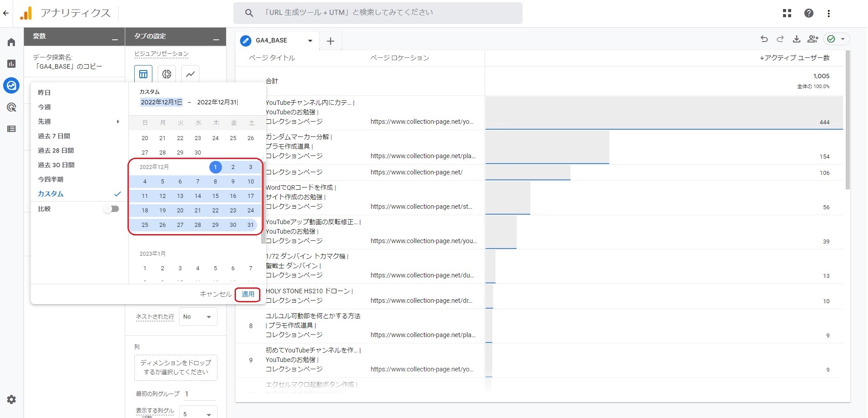Pick December 15 in the calendar
This screenshot has height=418, width=868.
tap(215, 196)
